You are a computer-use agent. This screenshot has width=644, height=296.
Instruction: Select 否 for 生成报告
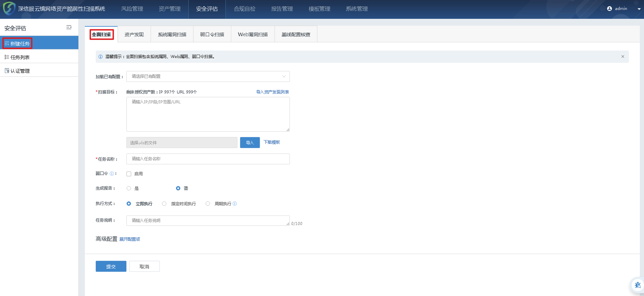pos(178,188)
